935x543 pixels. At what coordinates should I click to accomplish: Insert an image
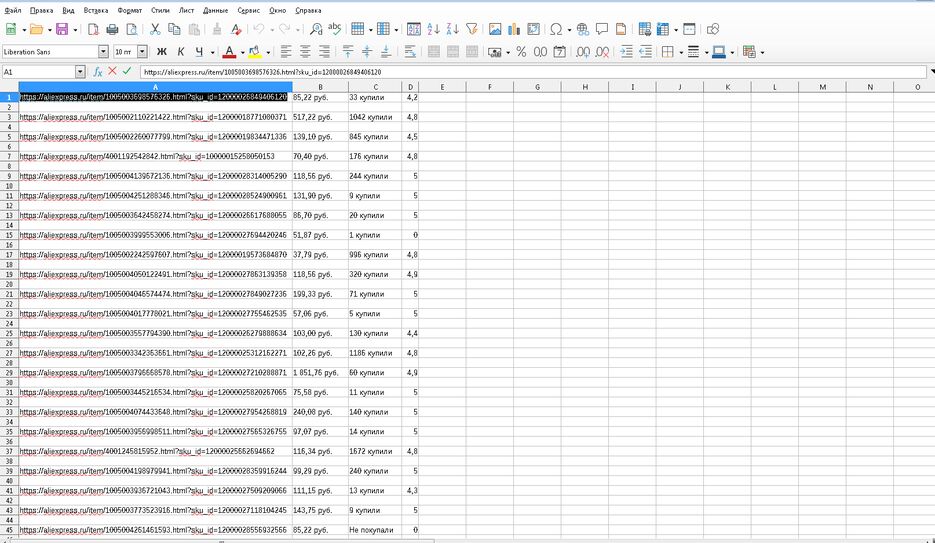point(495,29)
